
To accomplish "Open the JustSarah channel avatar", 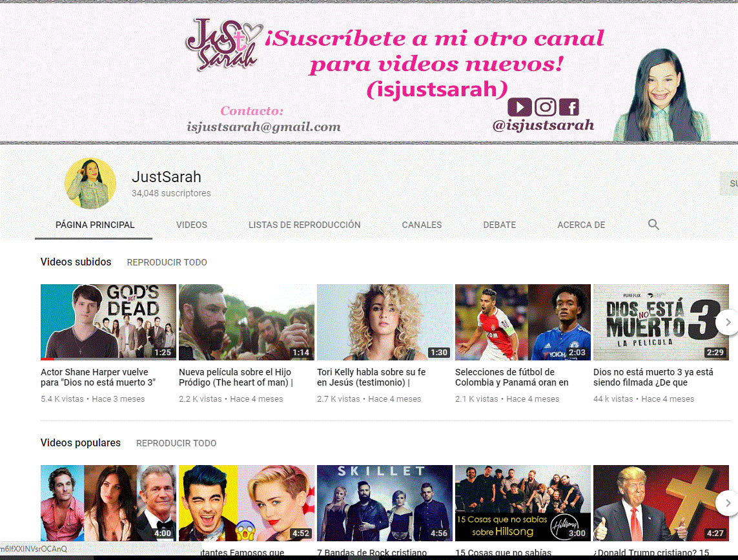I will (90, 183).
